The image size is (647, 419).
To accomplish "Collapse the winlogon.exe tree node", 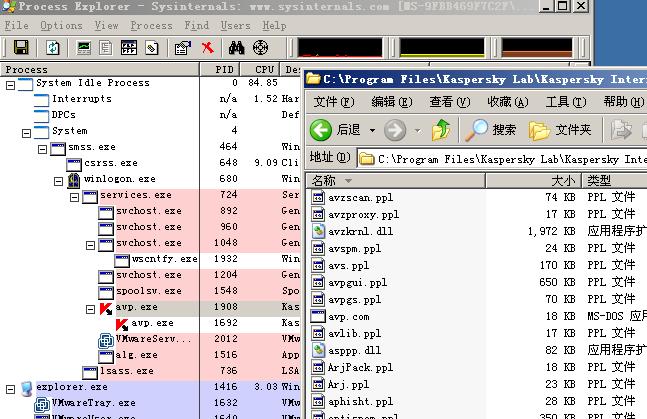I will [58, 181].
